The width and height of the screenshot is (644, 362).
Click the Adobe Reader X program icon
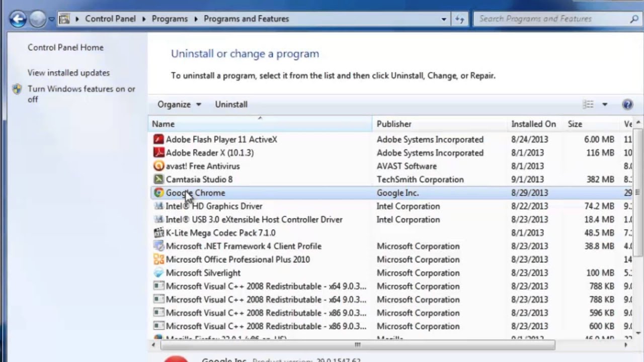tap(158, 153)
